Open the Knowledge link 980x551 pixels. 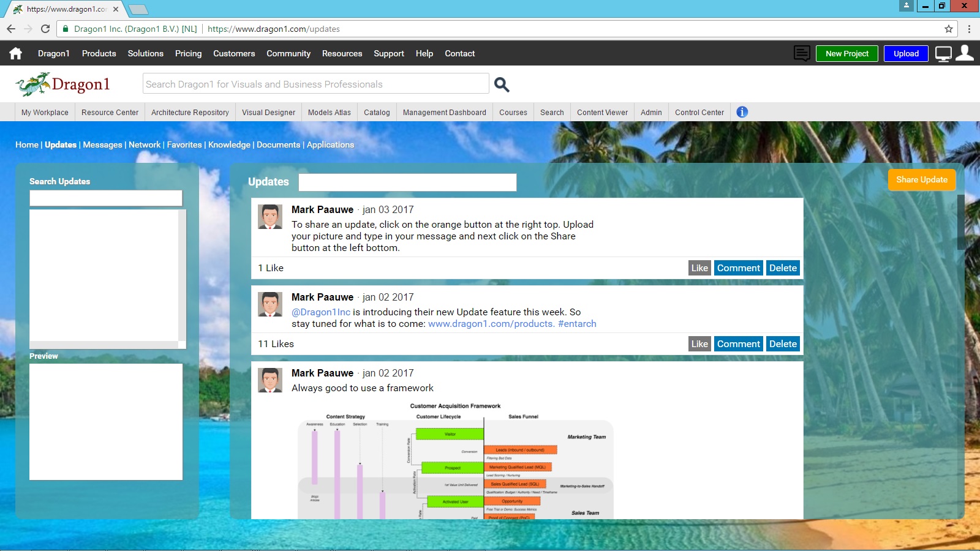coord(229,144)
